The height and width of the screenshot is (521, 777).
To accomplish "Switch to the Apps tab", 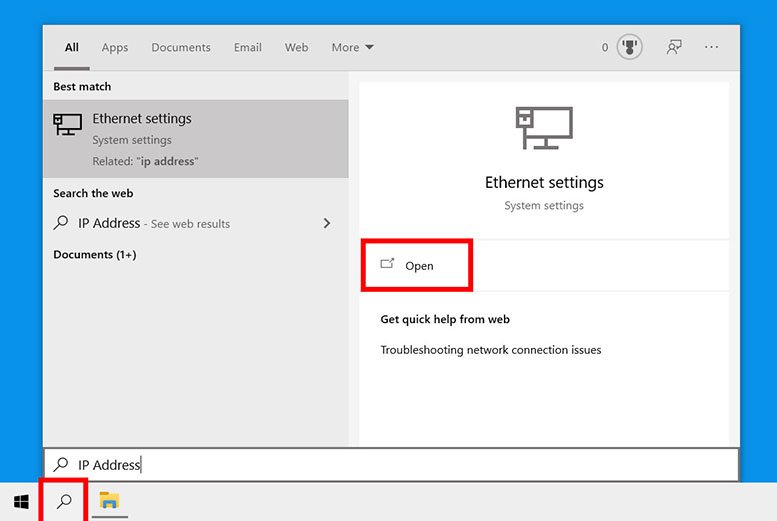I will coord(115,47).
